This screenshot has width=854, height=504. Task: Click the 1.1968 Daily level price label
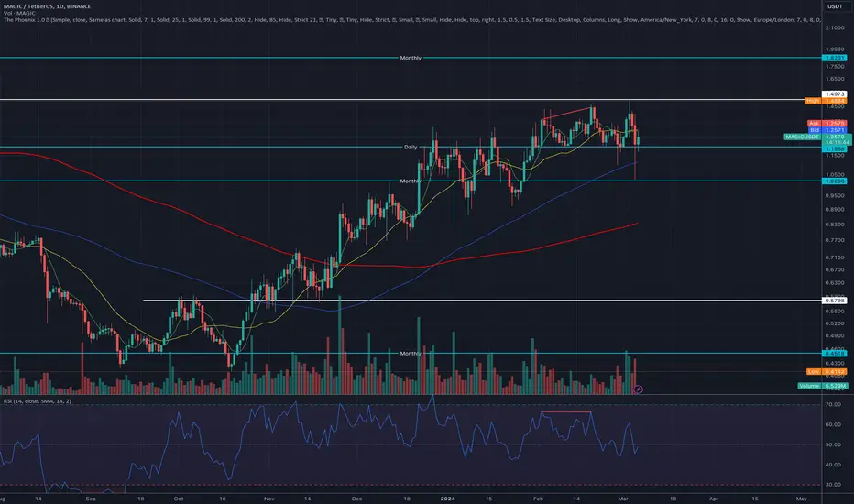click(835, 148)
